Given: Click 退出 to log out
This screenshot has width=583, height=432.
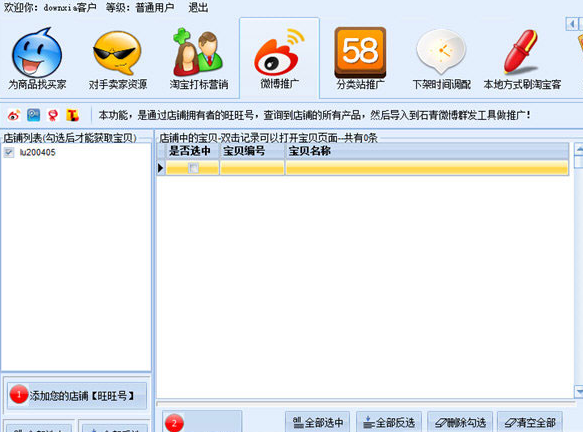Looking at the screenshot, I should [x=198, y=7].
